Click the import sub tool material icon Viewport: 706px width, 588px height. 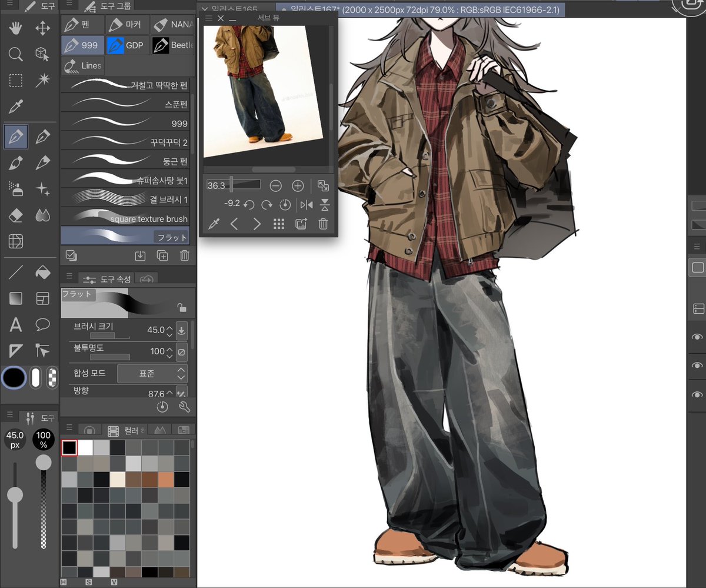point(140,255)
